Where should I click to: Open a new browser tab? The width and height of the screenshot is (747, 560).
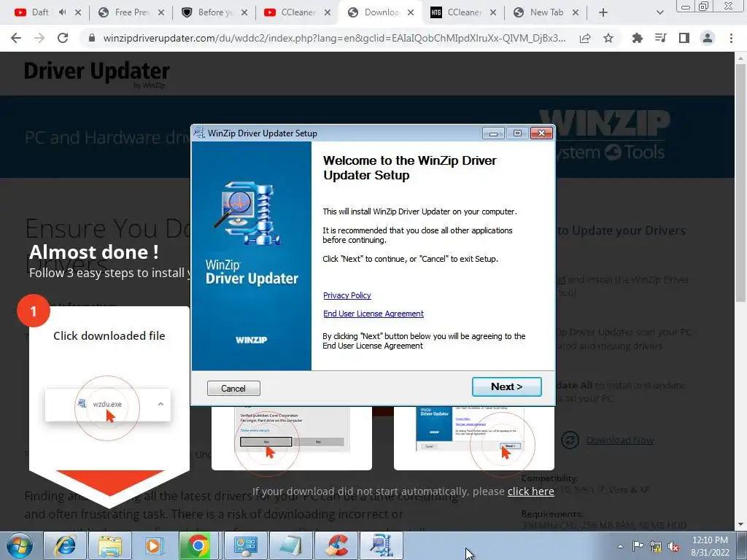coord(603,12)
